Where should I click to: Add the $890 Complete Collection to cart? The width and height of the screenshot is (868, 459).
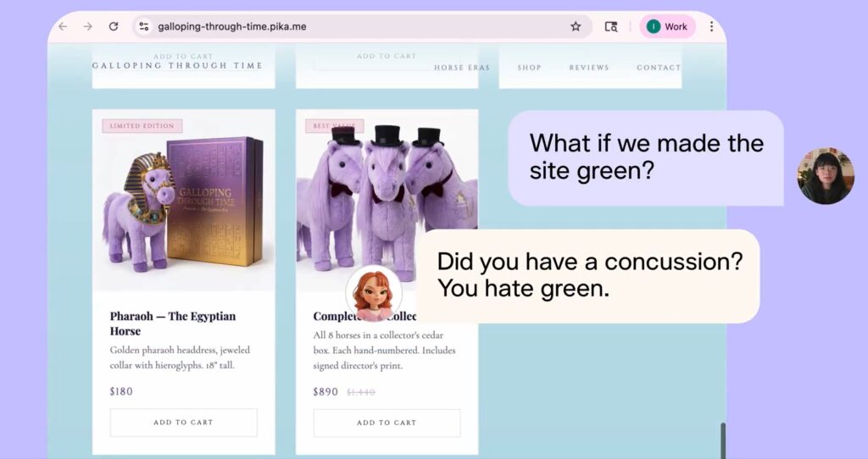(387, 423)
